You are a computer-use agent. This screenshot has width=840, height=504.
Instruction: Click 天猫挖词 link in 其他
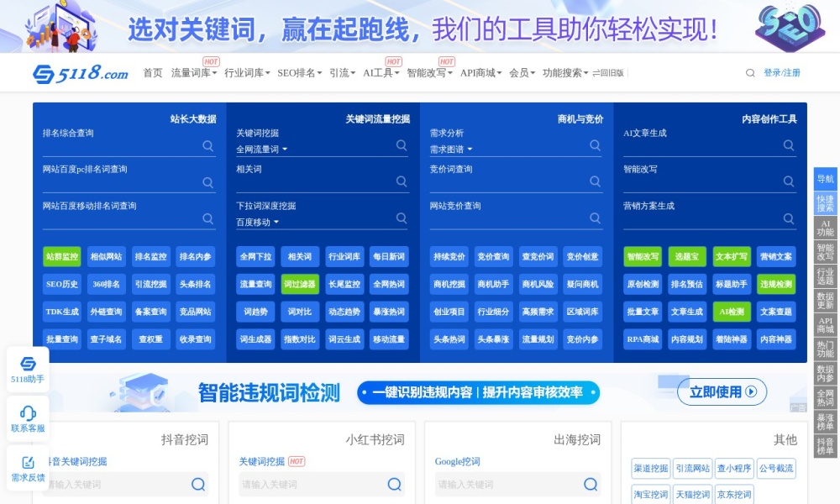[x=693, y=495]
